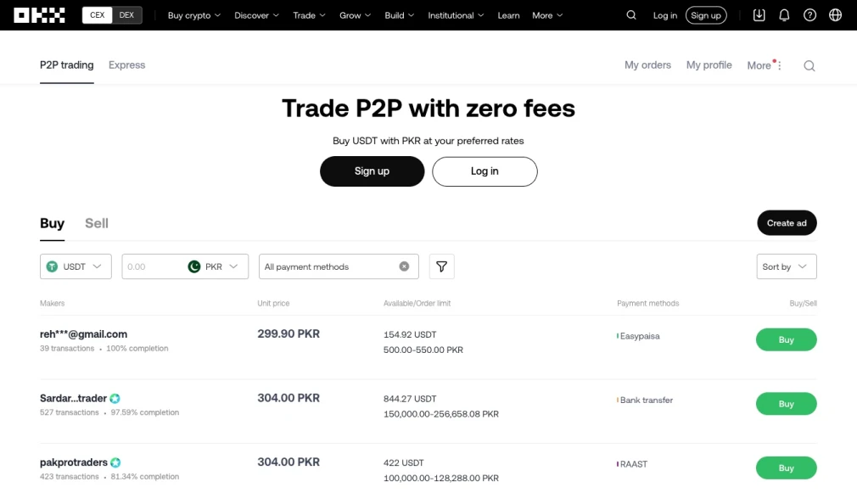Viewport: 857px width, 504px height.
Task: Click the download app icon
Action: click(759, 15)
